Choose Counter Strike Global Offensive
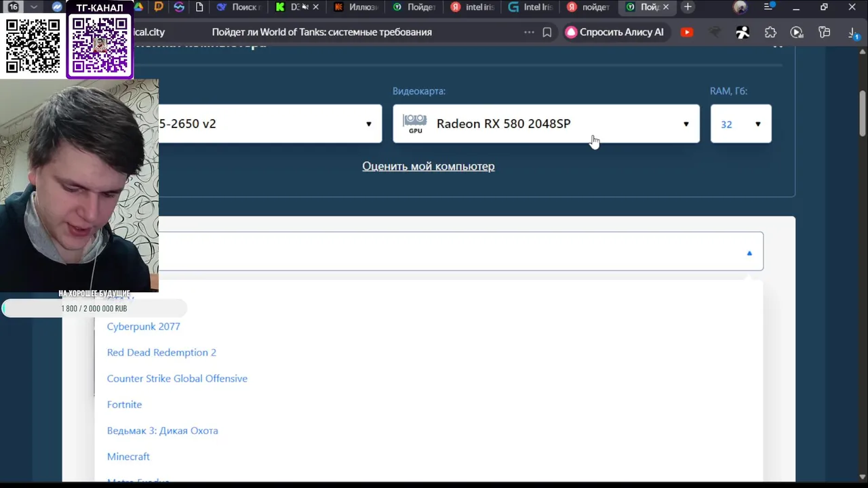This screenshot has width=868, height=488. (x=177, y=378)
